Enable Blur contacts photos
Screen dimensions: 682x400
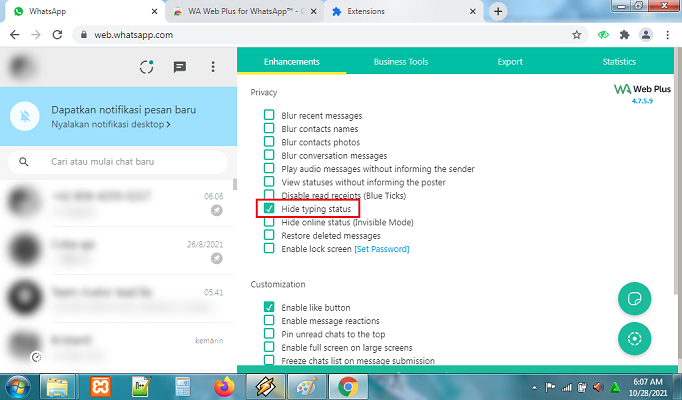(269, 142)
